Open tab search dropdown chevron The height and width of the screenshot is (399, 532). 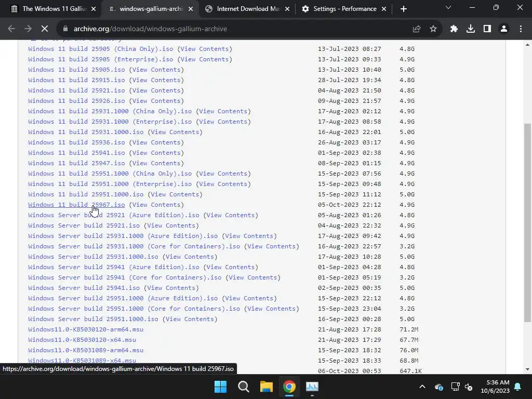[448, 7]
